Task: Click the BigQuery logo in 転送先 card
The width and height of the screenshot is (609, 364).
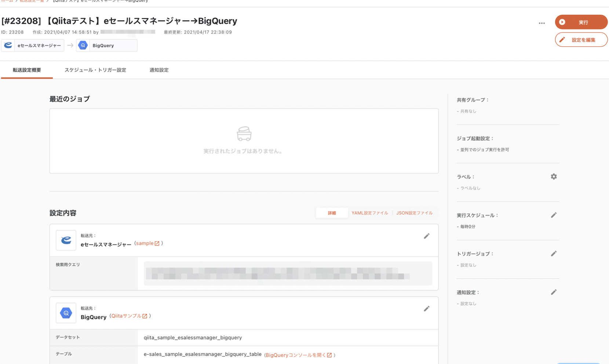Action: 66,313
